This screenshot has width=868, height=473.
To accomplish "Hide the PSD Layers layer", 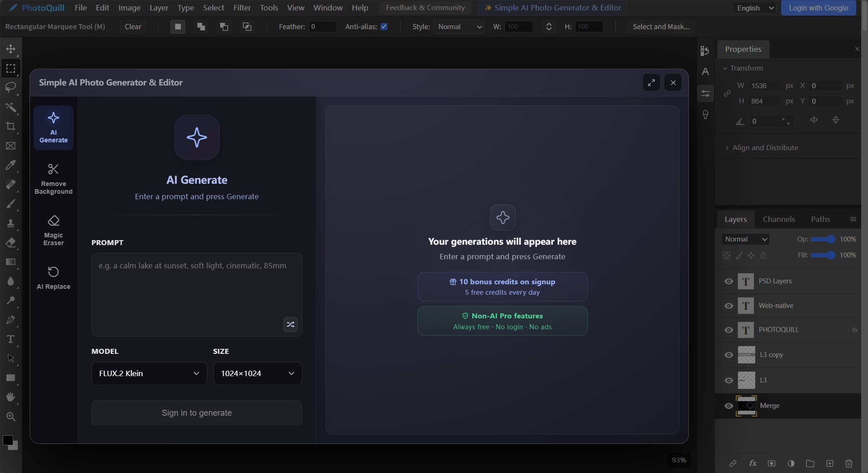I will point(729,281).
